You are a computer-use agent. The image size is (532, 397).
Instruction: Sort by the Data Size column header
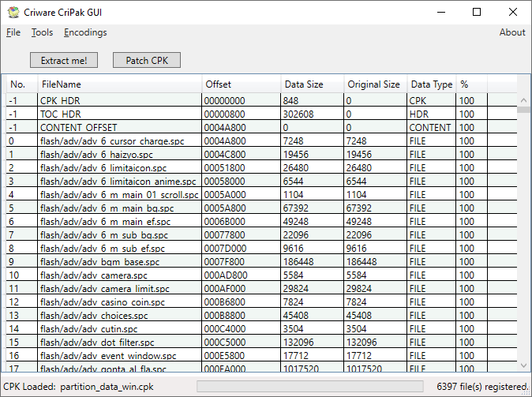point(312,84)
